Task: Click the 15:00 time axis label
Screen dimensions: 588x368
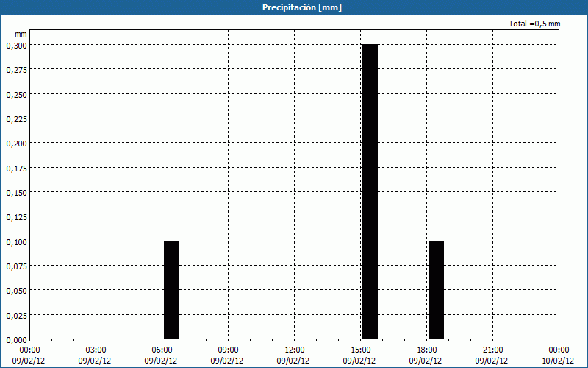Action: point(360,350)
